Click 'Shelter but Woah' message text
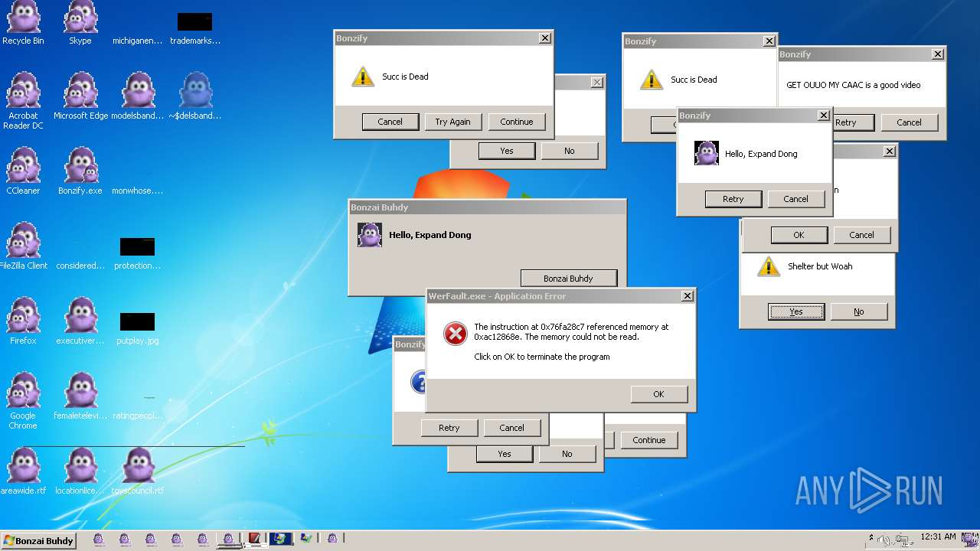Image resolution: width=980 pixels, height=551 pixels. (x=820, y=266)
